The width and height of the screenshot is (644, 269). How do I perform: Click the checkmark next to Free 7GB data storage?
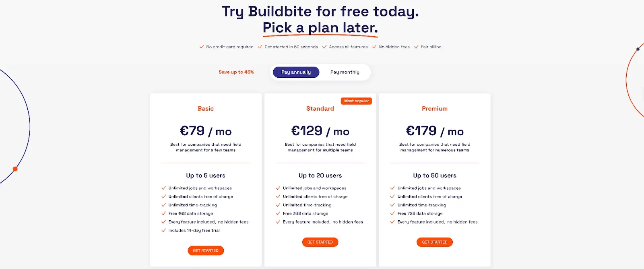click(392, 213)
